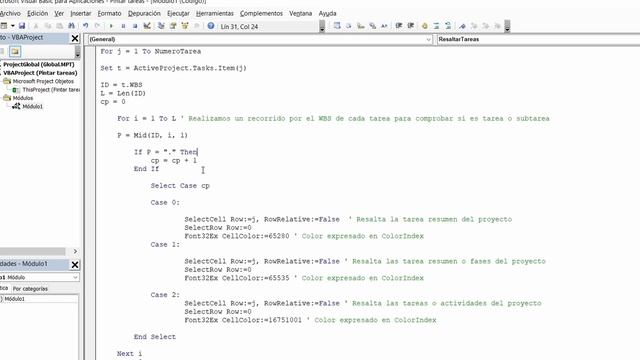Click the Toggle Bookmark flag icon

(x=462, y=26)
